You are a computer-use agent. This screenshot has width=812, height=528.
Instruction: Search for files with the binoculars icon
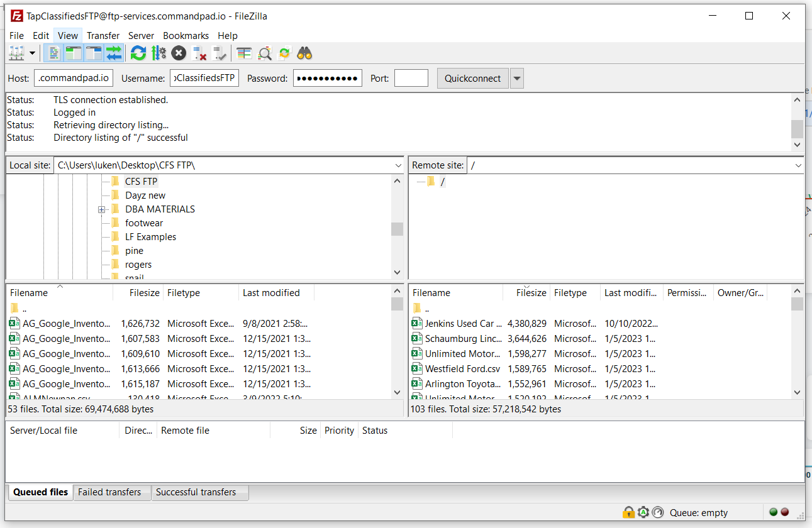tap(305, 53)
